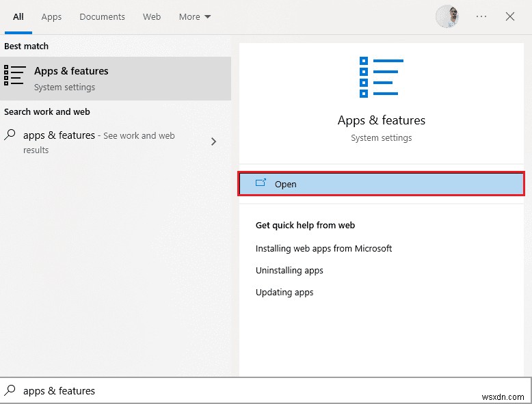Click the large Apps & features preview icon
532x404 pixels.
click(381, 77)
